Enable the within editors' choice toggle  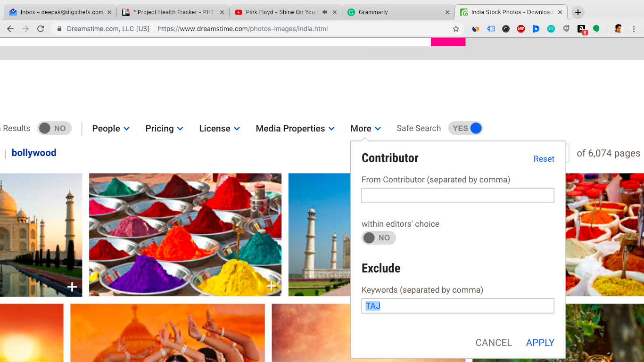pos(379,238)
